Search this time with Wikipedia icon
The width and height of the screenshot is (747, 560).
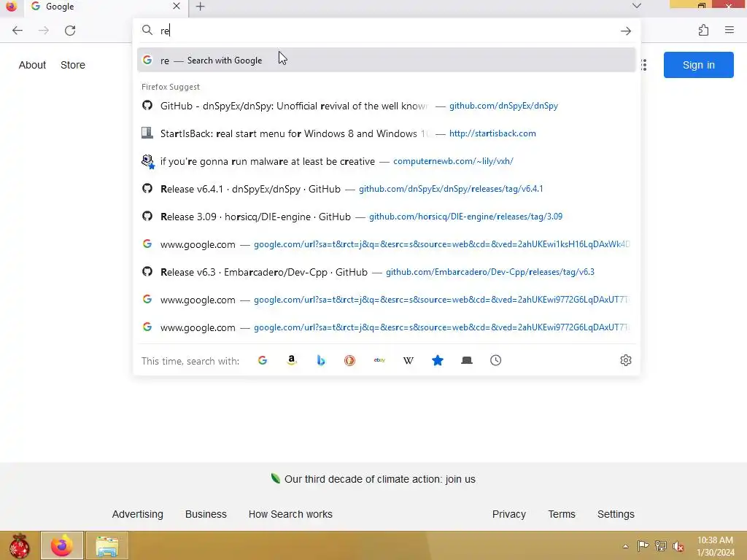pos(409,360)
